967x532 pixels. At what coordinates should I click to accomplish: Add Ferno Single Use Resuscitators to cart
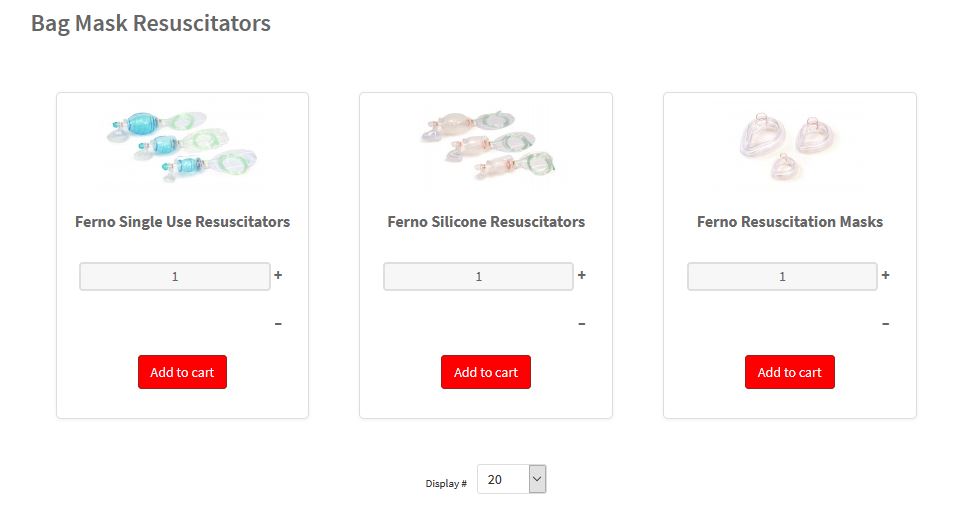(183, 372)
